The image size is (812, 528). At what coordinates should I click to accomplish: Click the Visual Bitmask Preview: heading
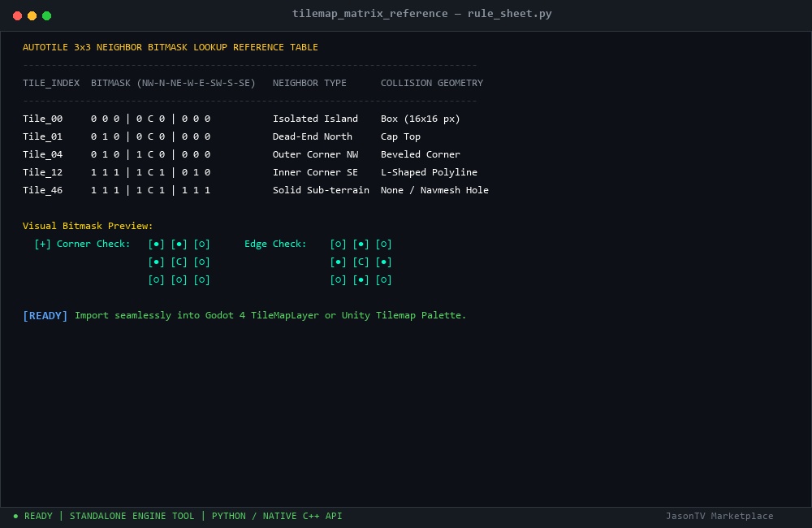[88, 226]
